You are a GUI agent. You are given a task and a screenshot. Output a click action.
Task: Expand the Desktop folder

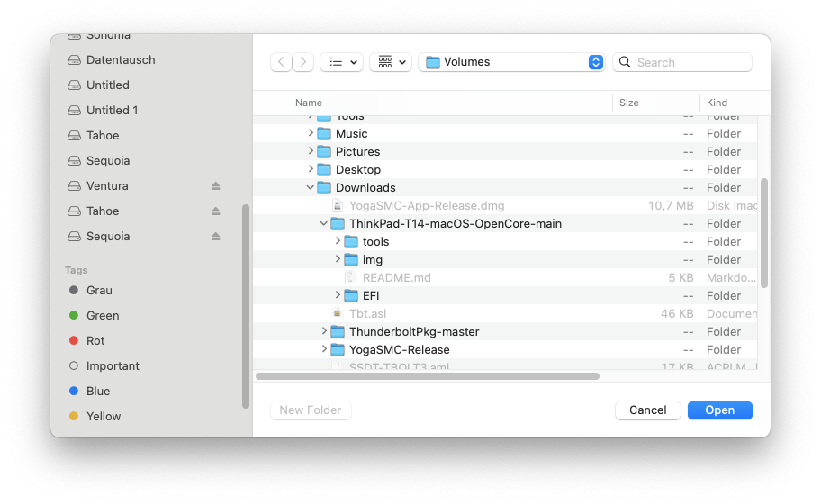click(x=311, y=169)
